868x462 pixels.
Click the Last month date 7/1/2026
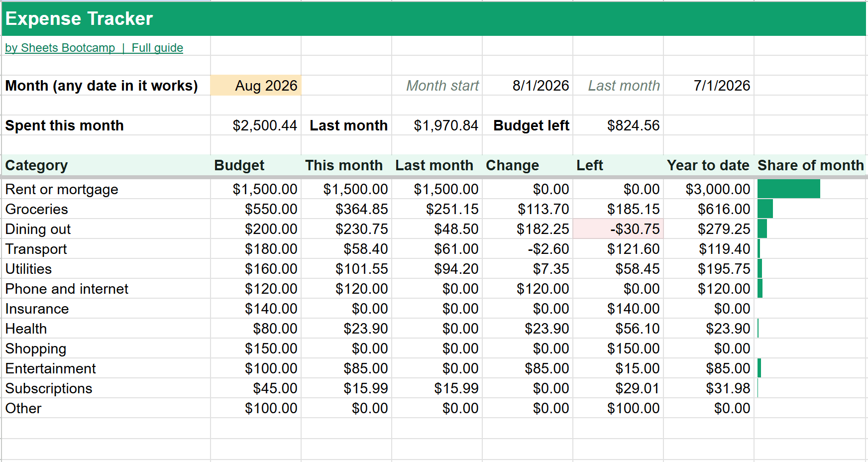tap(709, 86)
